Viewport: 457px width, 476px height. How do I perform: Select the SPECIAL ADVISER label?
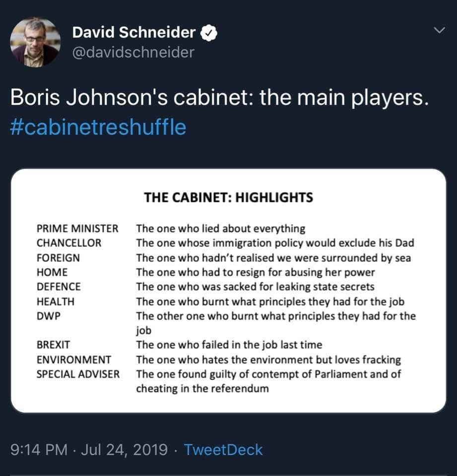coord(78,374)
